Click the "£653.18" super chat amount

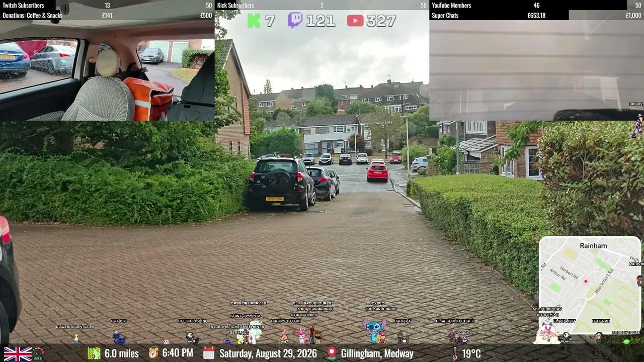pos(536,15)
